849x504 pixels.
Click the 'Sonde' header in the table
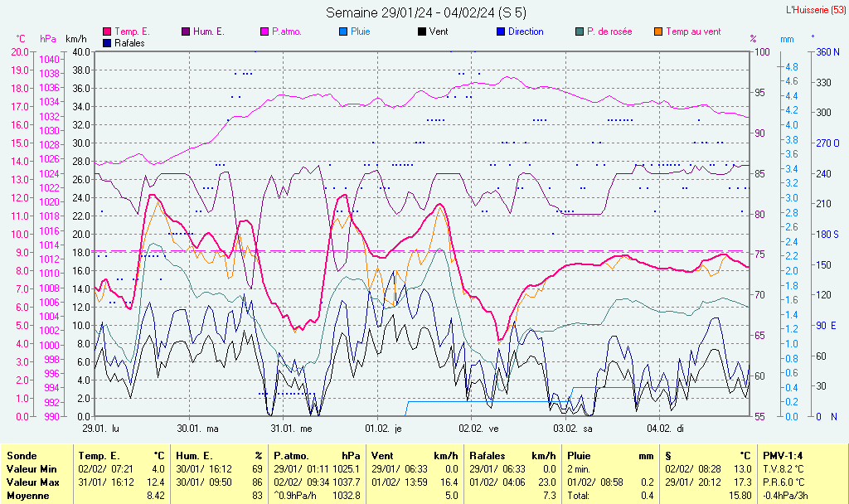pos(22,456)
